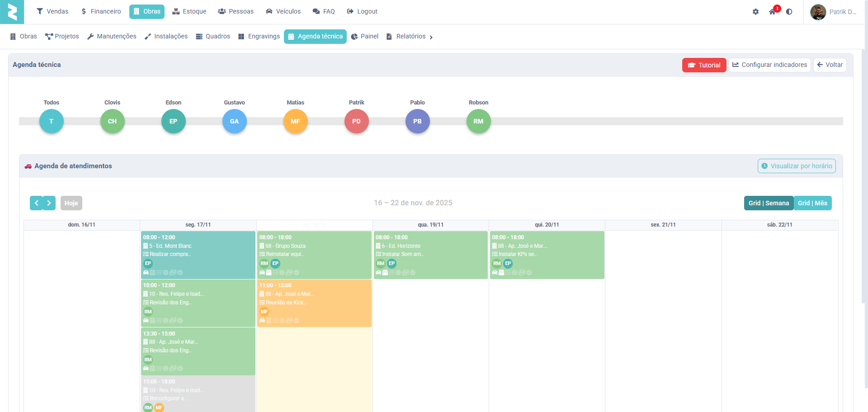Click the red Tutorial button

pyautogui.click(x=704, y=65)
